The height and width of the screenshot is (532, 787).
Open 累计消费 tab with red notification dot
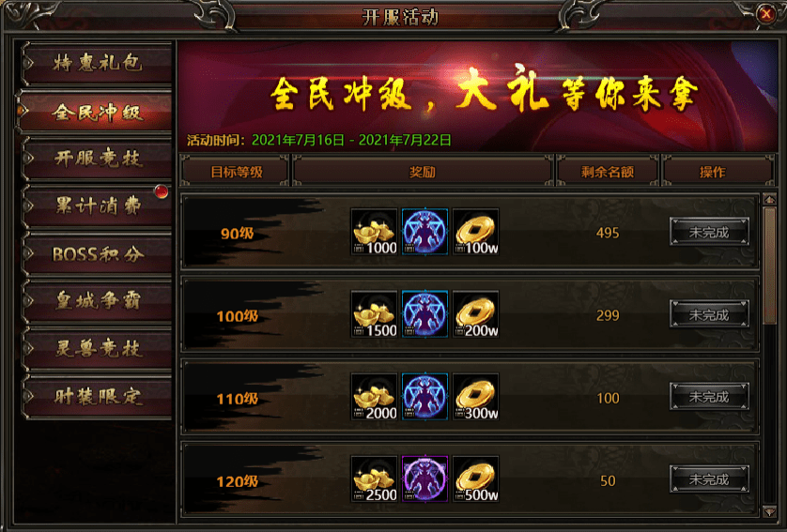pos(97,205)
